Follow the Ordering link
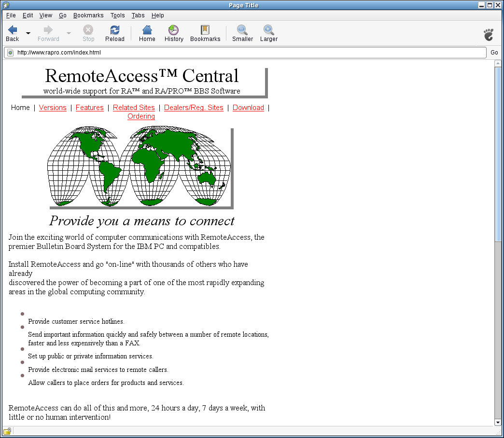 [x=141, y=116]
